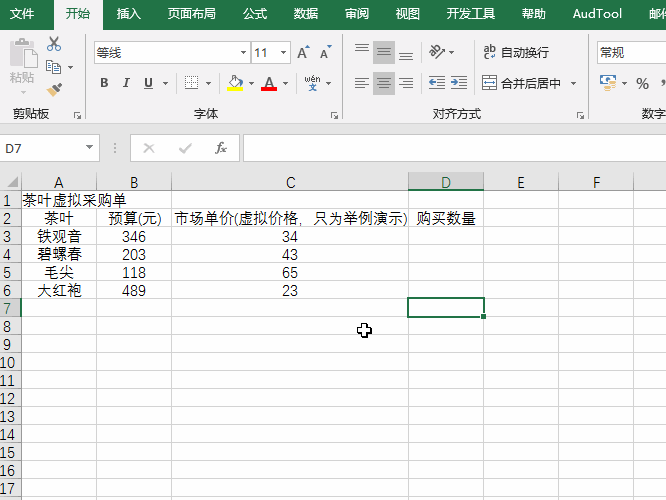This screenshot has width=666, height=500.
Task: Select column C header
Action: coord(290,182)
